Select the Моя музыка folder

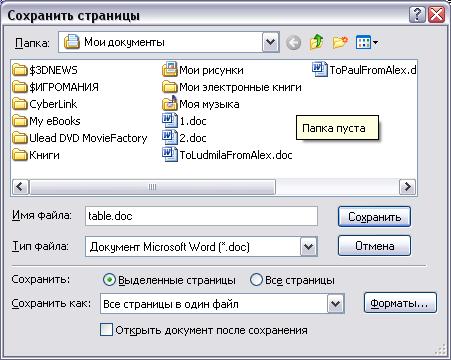coord(201,104)
